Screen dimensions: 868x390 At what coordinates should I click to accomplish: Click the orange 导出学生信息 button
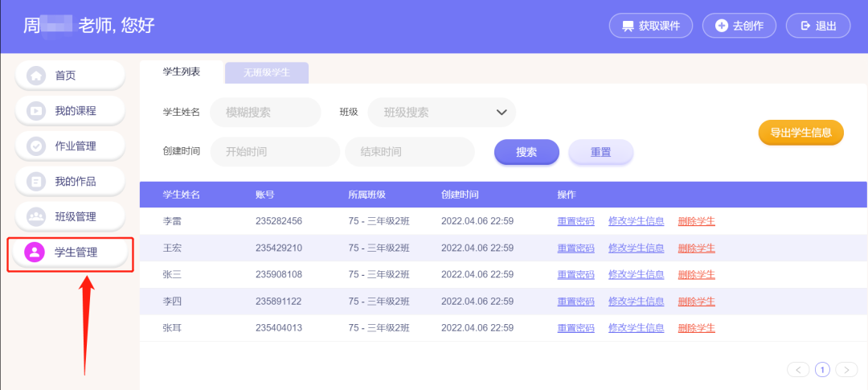[x=800, y=133]
